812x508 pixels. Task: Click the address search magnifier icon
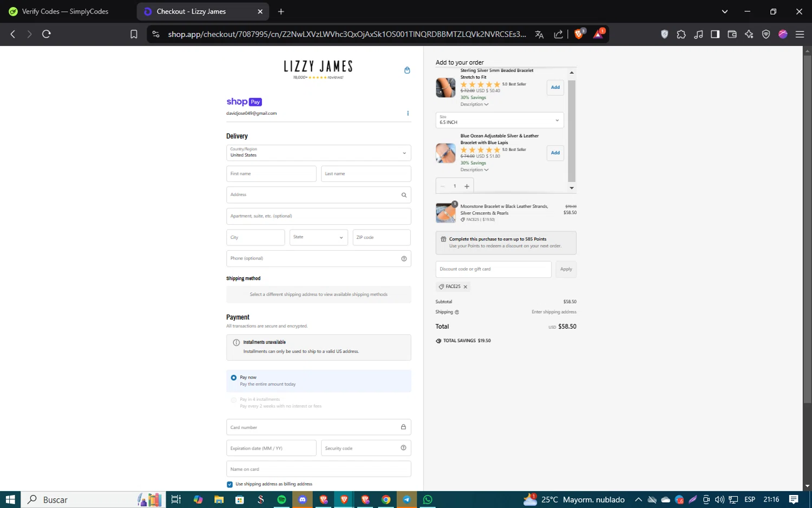404,195
